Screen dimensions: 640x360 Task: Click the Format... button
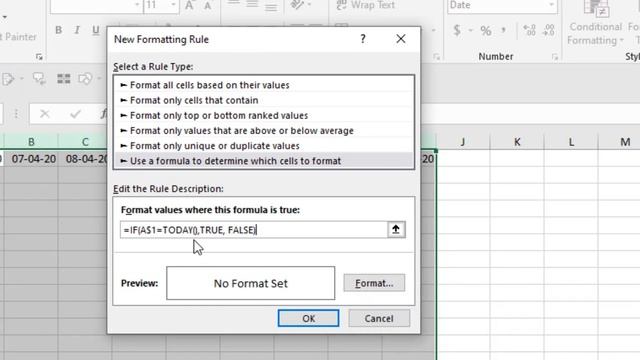click(374, 283)
